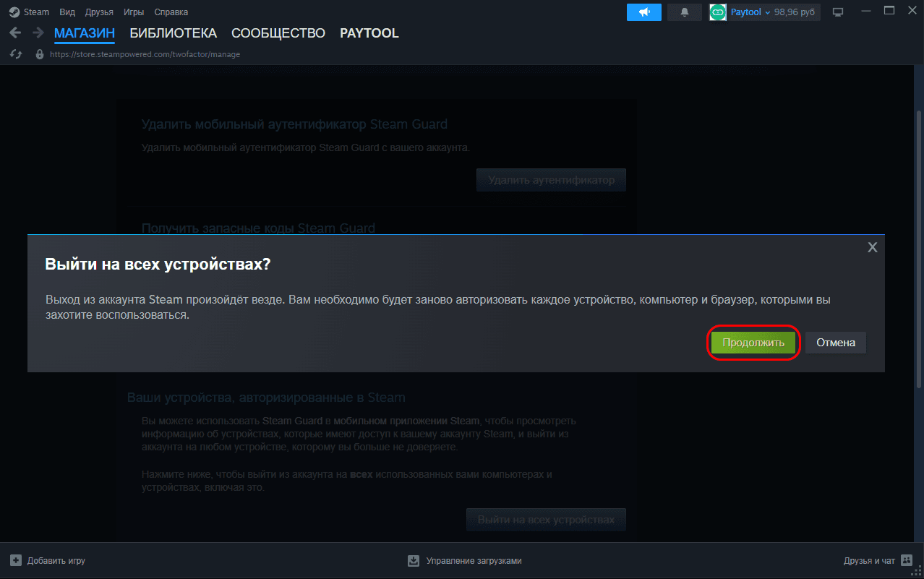Click the Выйти на всех устройствах? heading
The height and width of the screenshot is (579, 924).
[x=158, y=264]
